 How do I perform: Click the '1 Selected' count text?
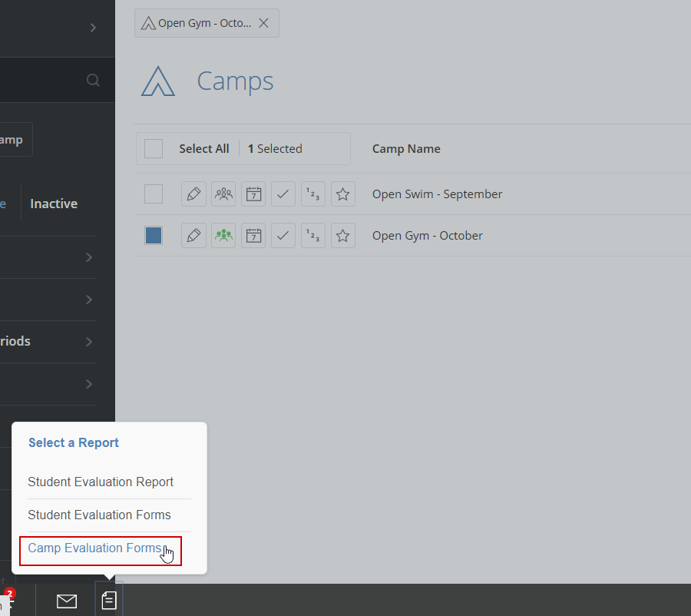[x=275, y=148]
